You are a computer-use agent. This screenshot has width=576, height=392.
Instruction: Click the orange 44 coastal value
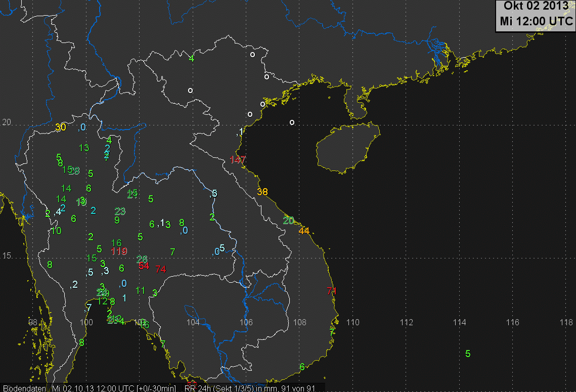pyautogui.click(x=304, y=231)
